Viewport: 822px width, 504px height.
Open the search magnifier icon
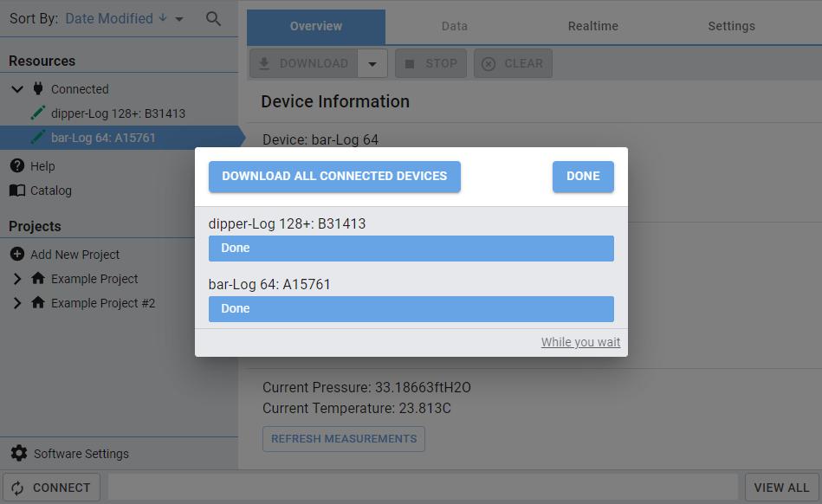click(x=213, y=19)
